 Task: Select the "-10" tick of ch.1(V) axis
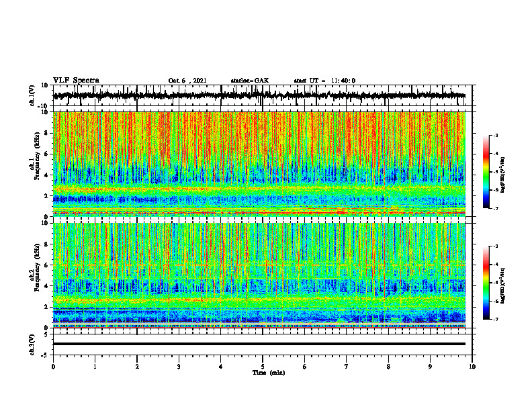pos(44,106)
